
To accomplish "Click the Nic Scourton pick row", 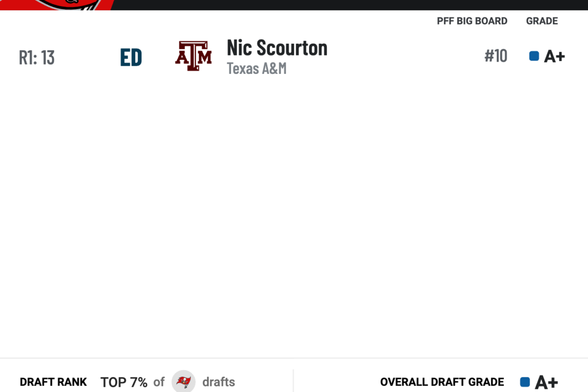I will pyautogui.click(x=294, y=57).
